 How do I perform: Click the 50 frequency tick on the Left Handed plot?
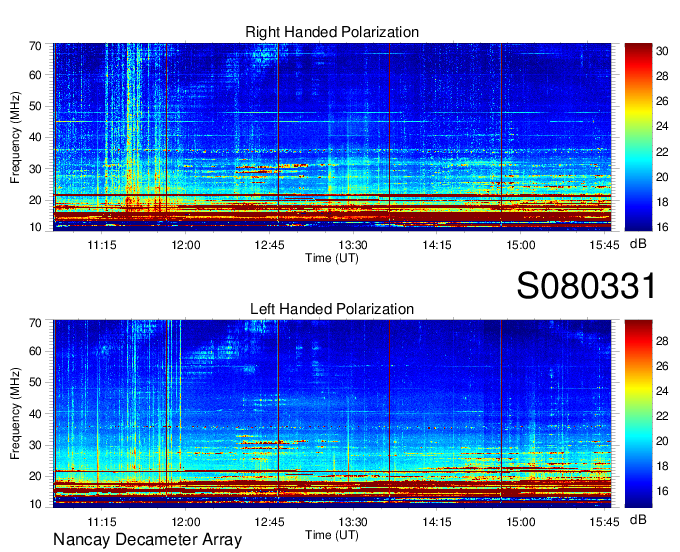(x=35, y=382)
